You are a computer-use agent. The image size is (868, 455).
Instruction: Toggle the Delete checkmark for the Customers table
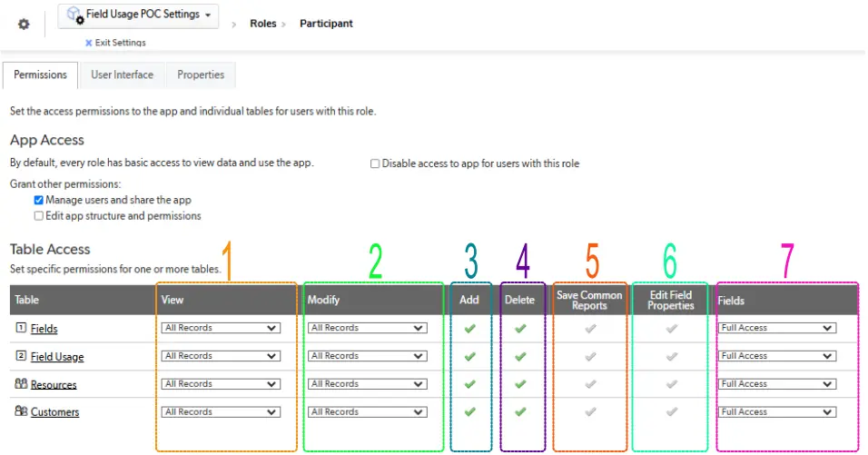click(x=520, y=411)
